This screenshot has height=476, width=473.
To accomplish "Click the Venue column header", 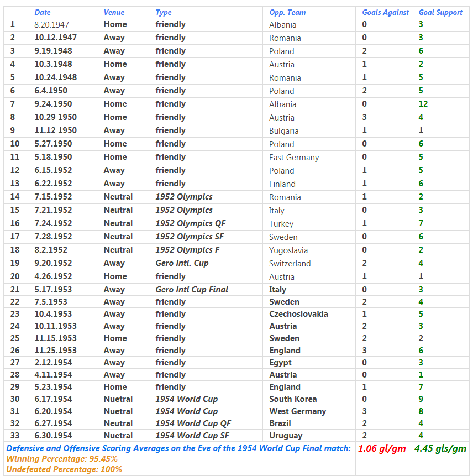I will 114,13.
